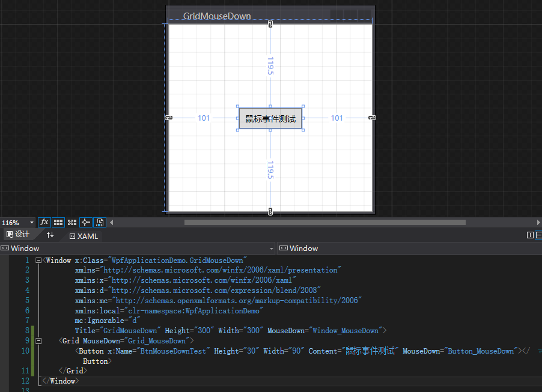Click the right margin anchor chain icon

coord(372,118)
